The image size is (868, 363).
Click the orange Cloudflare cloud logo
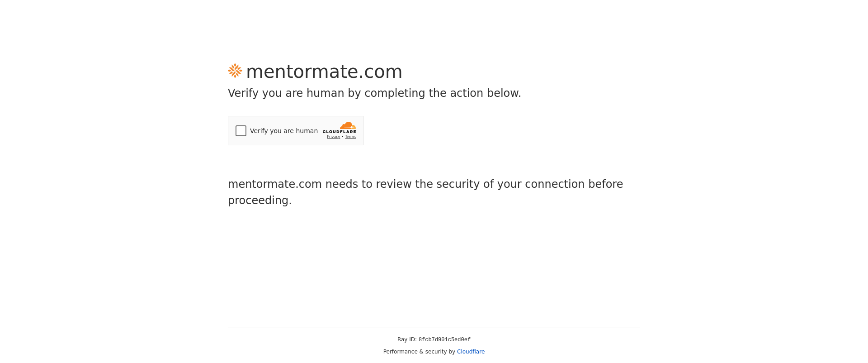click(348, 125)
